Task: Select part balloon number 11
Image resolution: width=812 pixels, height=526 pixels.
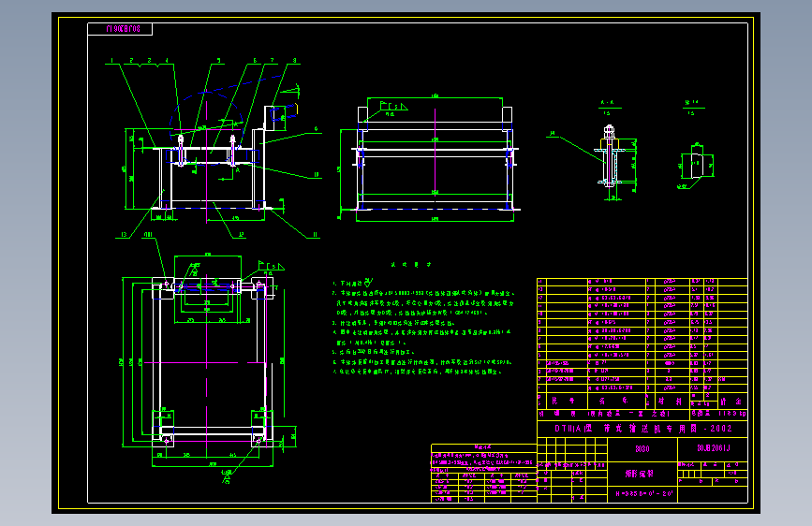Action: coord(315,235)
